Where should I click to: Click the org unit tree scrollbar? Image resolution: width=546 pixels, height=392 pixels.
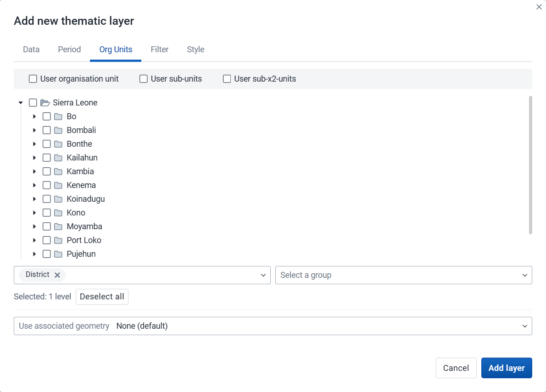tap(530, 165)
